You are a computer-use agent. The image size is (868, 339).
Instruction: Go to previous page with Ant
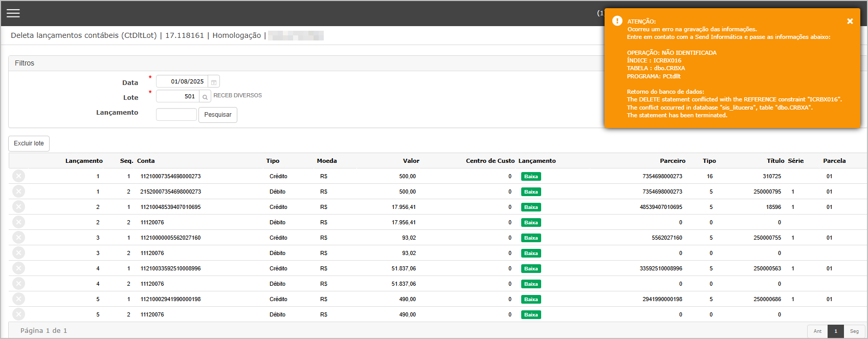point(817,331)
